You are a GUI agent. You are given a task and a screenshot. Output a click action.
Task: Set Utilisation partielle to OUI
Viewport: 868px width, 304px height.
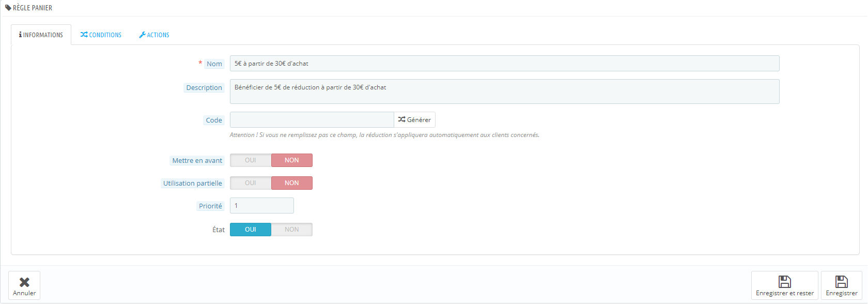251,183
